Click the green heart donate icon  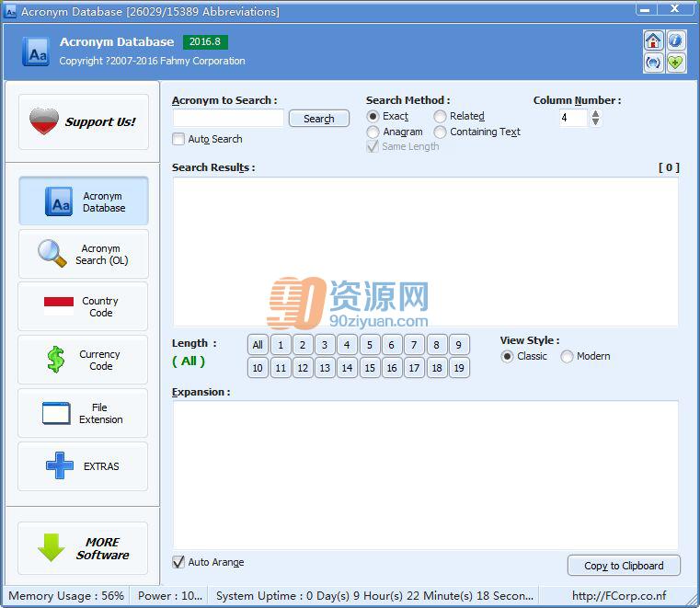point(676,63)
